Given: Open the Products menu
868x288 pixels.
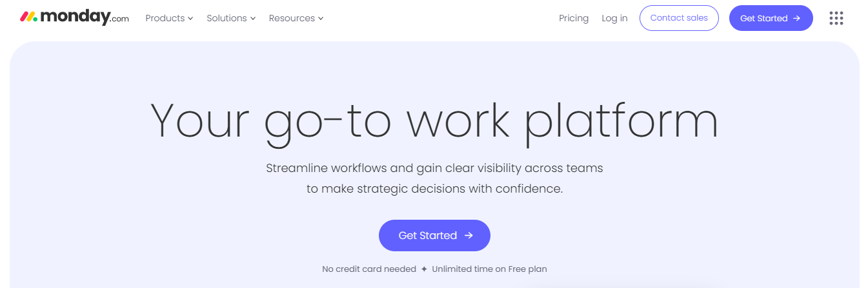Looking at the screenshot, I should [x=165, y=18].
